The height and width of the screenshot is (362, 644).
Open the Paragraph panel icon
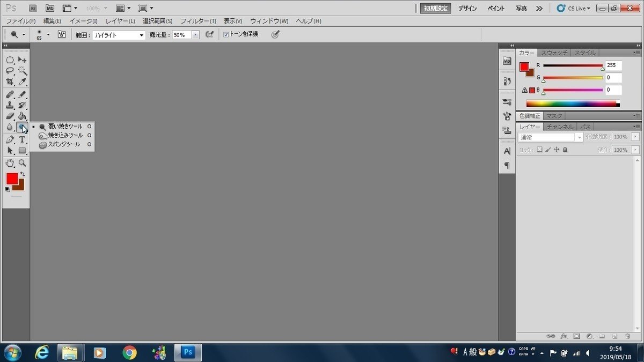pos(507,166)
